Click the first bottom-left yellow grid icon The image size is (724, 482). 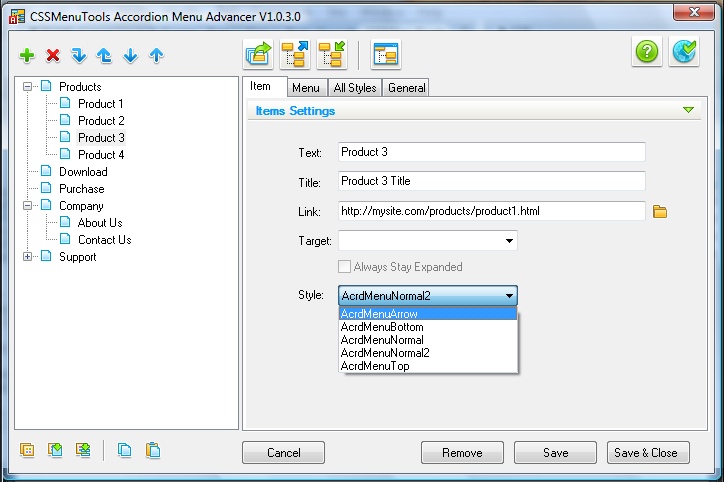point(27,450)
